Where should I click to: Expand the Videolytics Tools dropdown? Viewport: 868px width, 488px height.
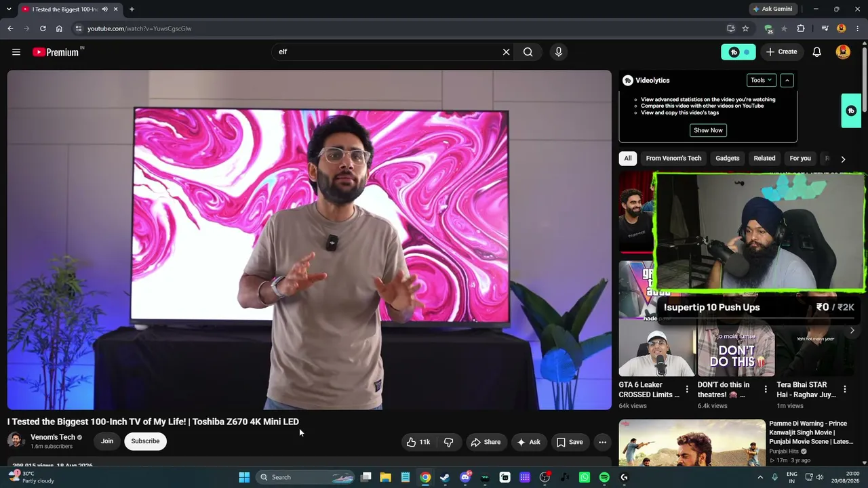coord(761,80)
